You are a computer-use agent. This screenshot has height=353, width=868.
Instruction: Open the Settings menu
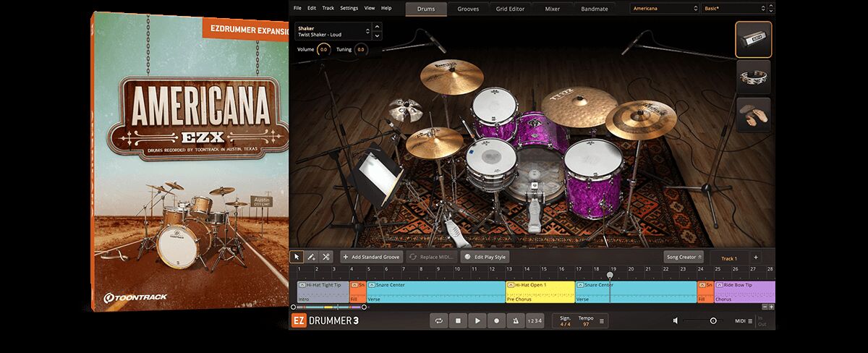tap(349, 8)
